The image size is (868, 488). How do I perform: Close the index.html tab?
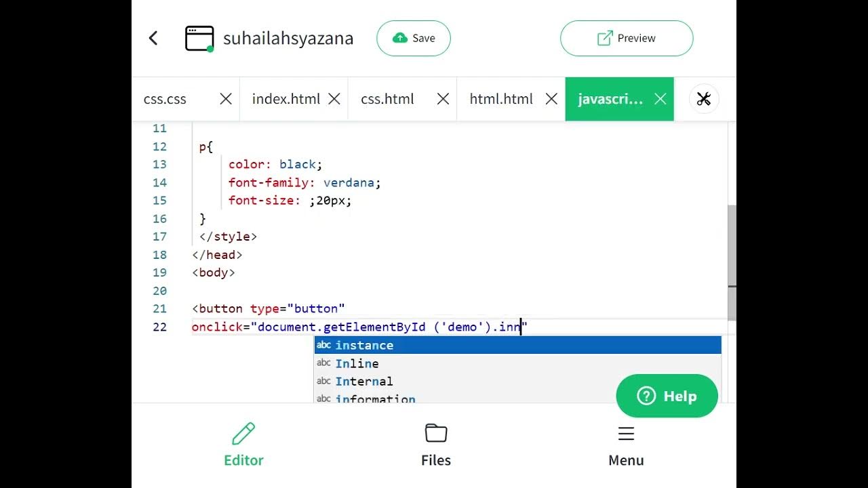(334, 99)
